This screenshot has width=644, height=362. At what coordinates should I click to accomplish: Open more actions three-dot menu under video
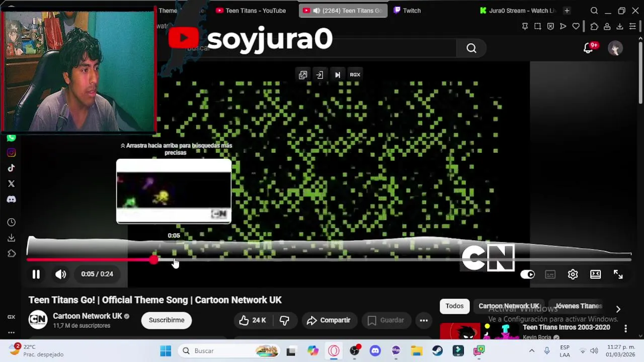tap(424, 320)
